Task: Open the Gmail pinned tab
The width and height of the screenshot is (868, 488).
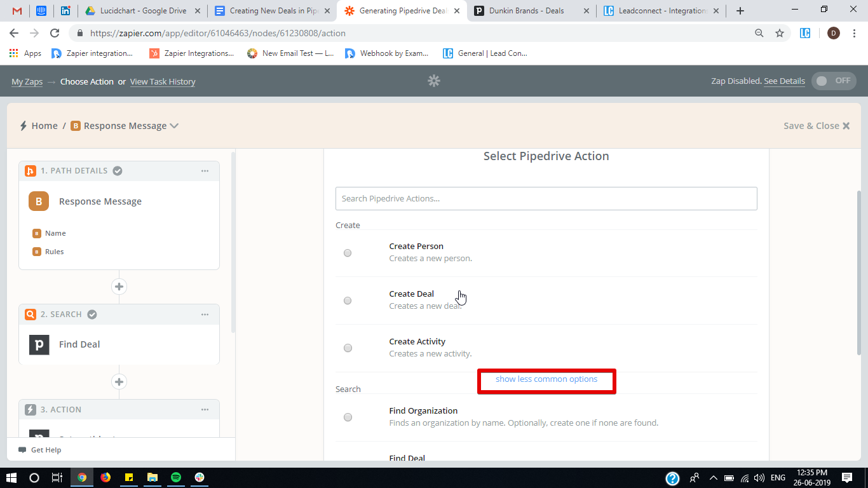Action: 17,11
